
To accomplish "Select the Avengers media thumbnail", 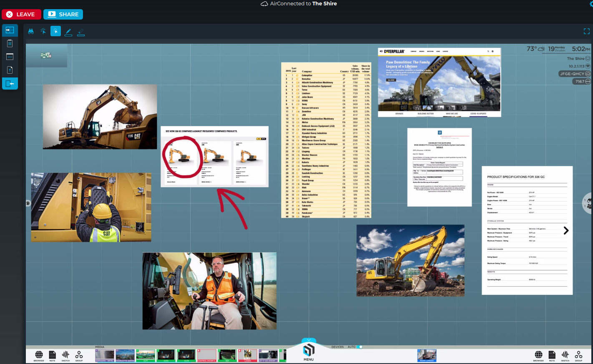I will click(105, 356).
